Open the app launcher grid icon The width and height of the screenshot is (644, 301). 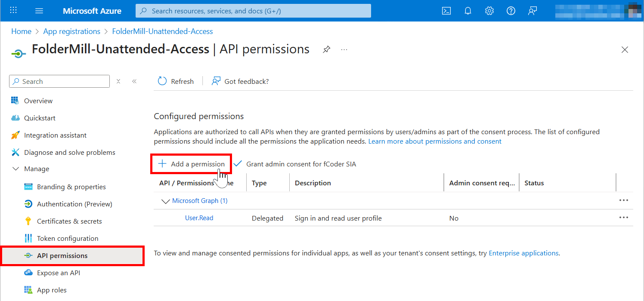coord(13,10)
